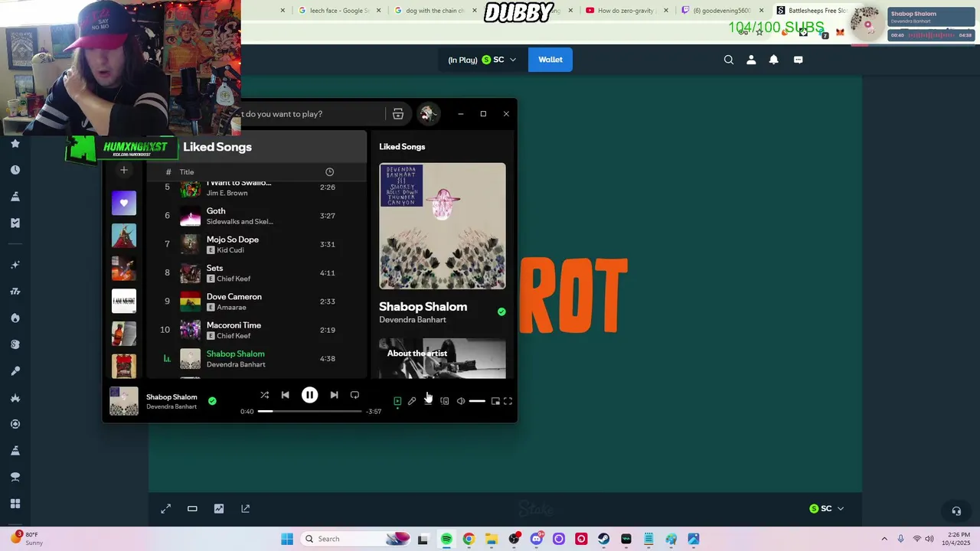Viewport: 980px width, 551px height.
Task: Switch to How do zero-gravity YouTube tab
Action: coord(627,11)
